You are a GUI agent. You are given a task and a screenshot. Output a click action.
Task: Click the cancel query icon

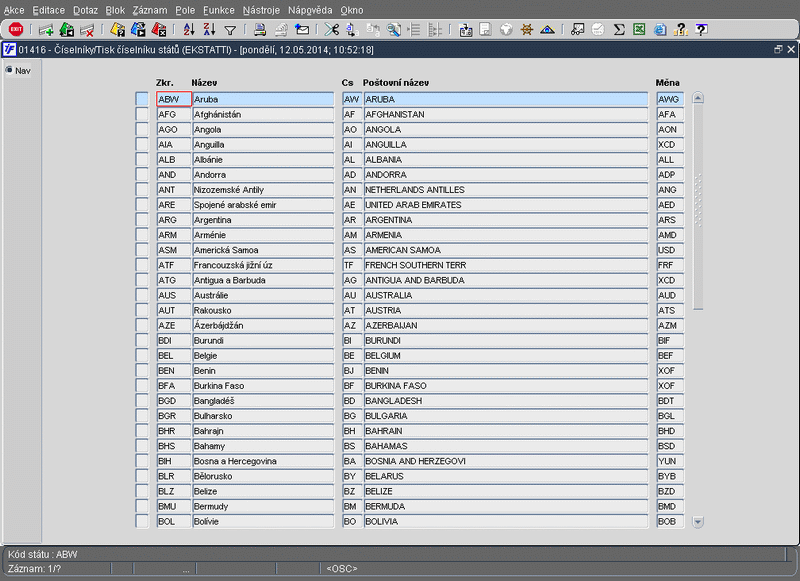pos(159,30)
